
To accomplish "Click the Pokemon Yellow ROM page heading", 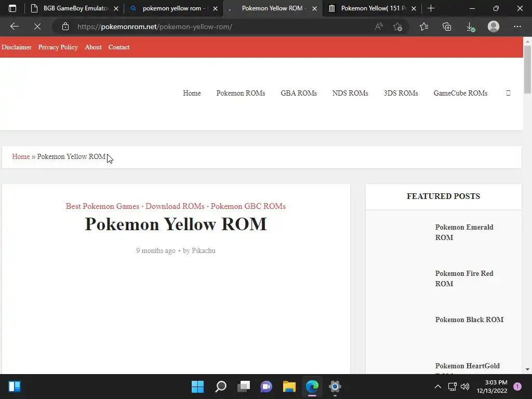I will [x=176, y=224].
